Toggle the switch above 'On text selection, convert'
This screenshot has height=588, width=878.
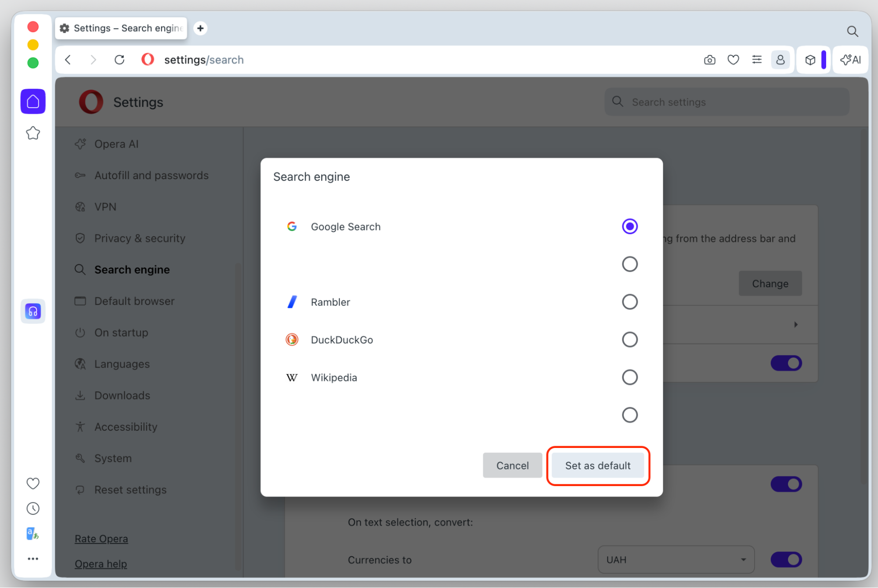pos(786,484)
